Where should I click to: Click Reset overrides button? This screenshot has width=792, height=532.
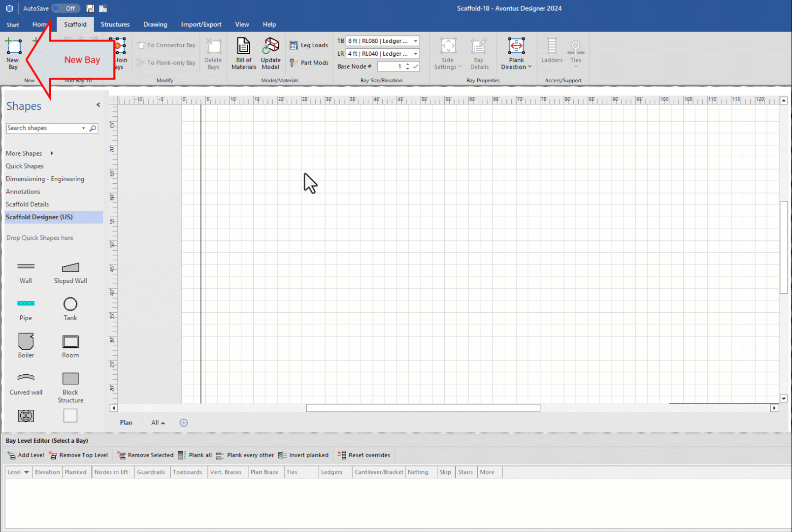[364, 455]
